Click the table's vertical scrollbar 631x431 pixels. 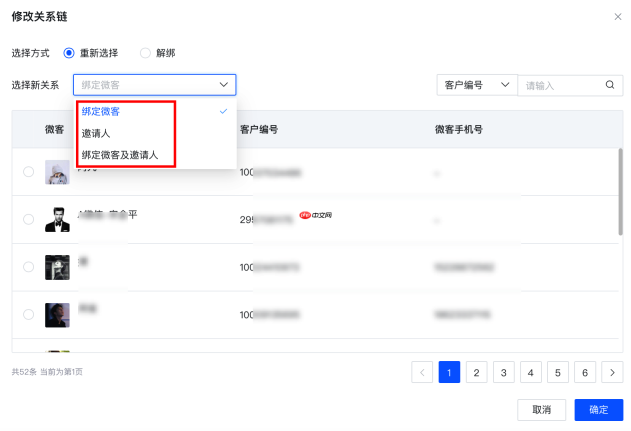coord(621,192)
